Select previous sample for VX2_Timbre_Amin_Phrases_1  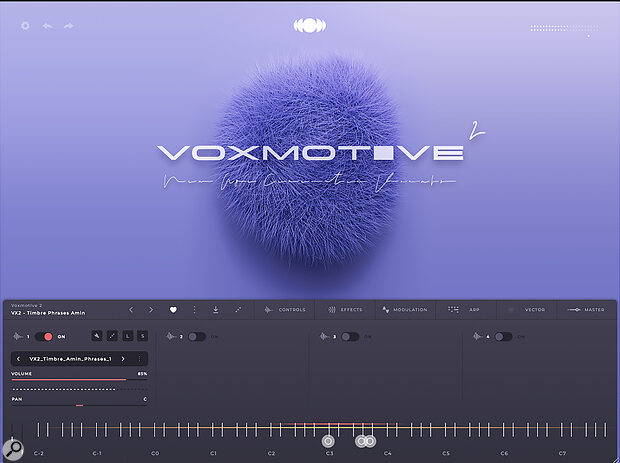(18, 359)
